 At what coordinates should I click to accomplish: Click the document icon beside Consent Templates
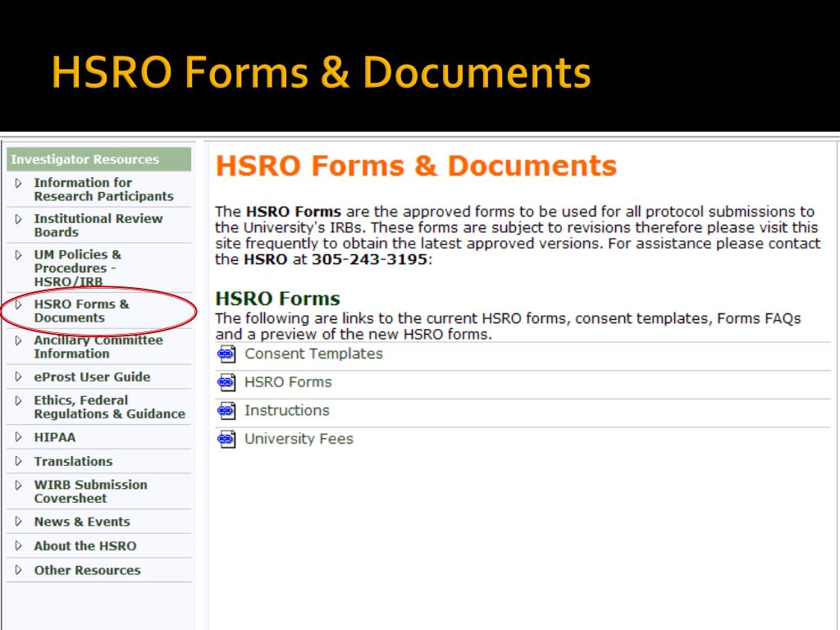tap(226, 354)
